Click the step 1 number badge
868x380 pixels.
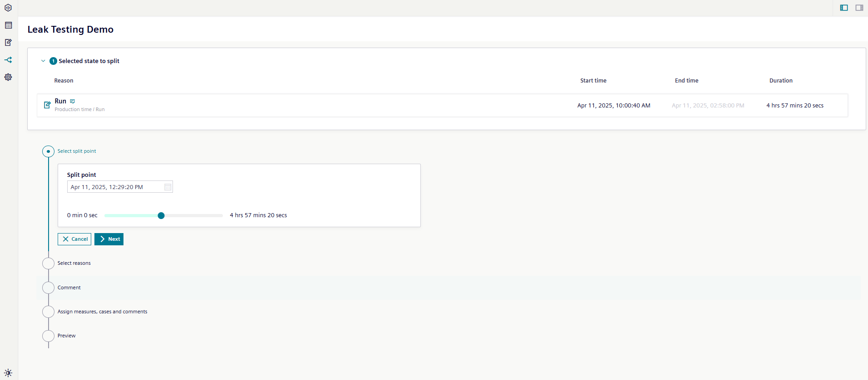point(53,61)
